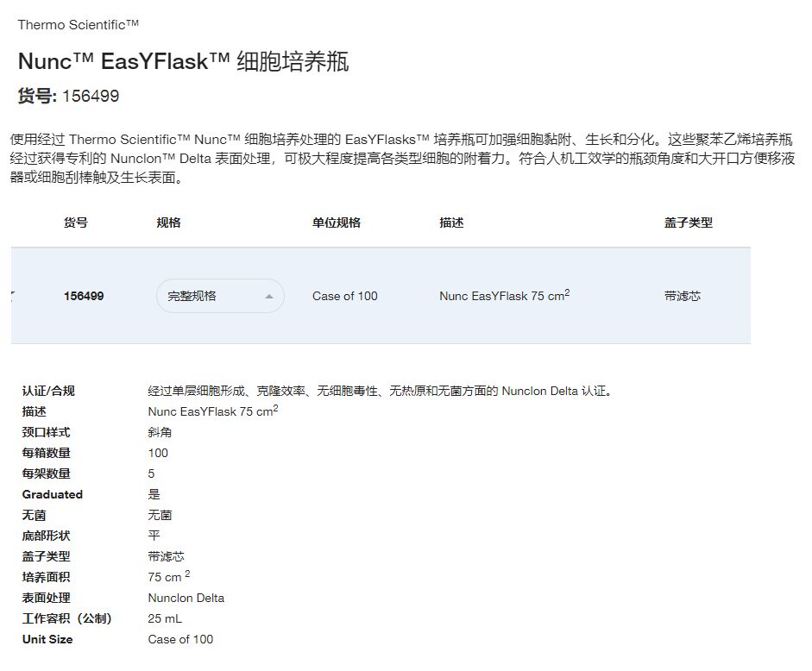Click the 斜角 spec value

pos(160,432)
